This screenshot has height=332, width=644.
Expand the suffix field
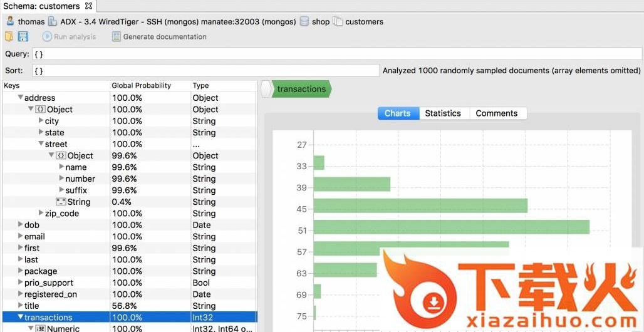(61, 190)
